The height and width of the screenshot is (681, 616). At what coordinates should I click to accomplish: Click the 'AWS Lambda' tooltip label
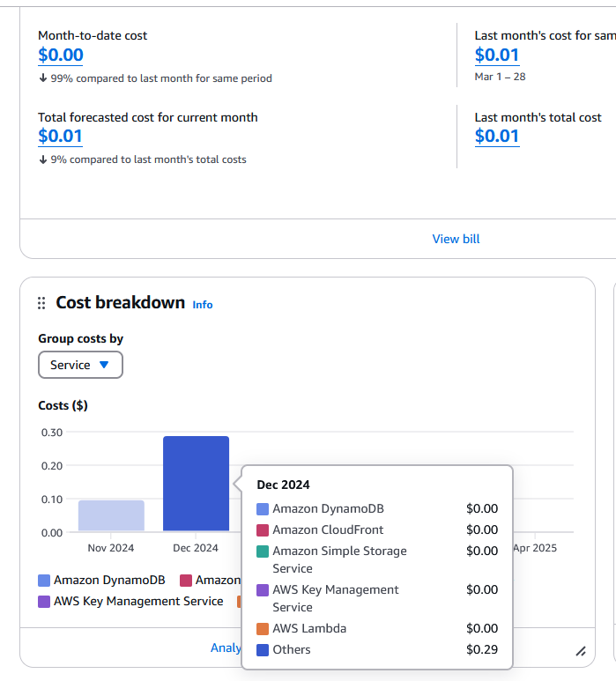309,629
